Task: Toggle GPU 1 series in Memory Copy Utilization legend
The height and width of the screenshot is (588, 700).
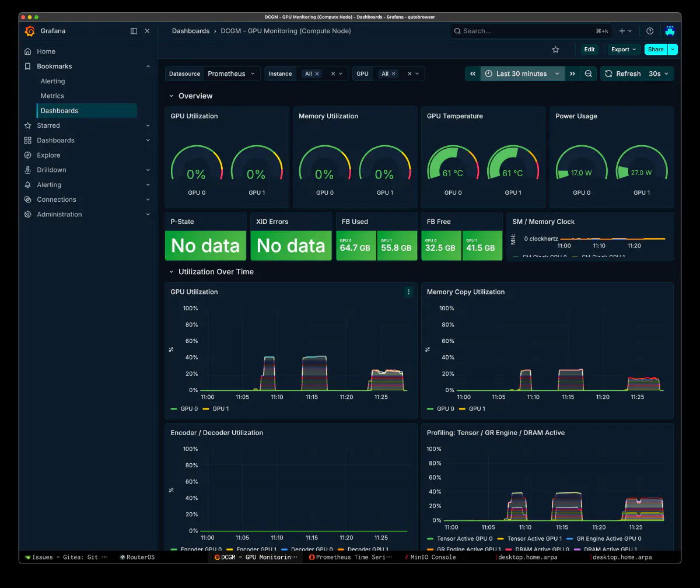Action: 477,409
